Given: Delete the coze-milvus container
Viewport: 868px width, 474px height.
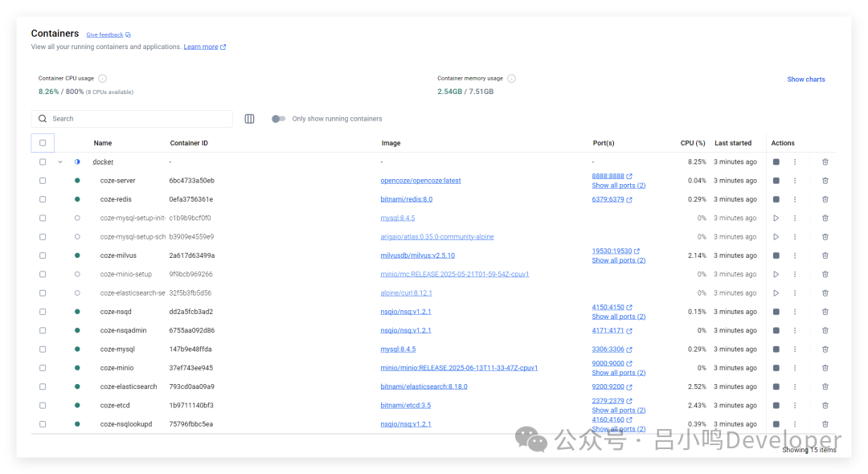Looking at the screenshot, I should coord(825,255).
